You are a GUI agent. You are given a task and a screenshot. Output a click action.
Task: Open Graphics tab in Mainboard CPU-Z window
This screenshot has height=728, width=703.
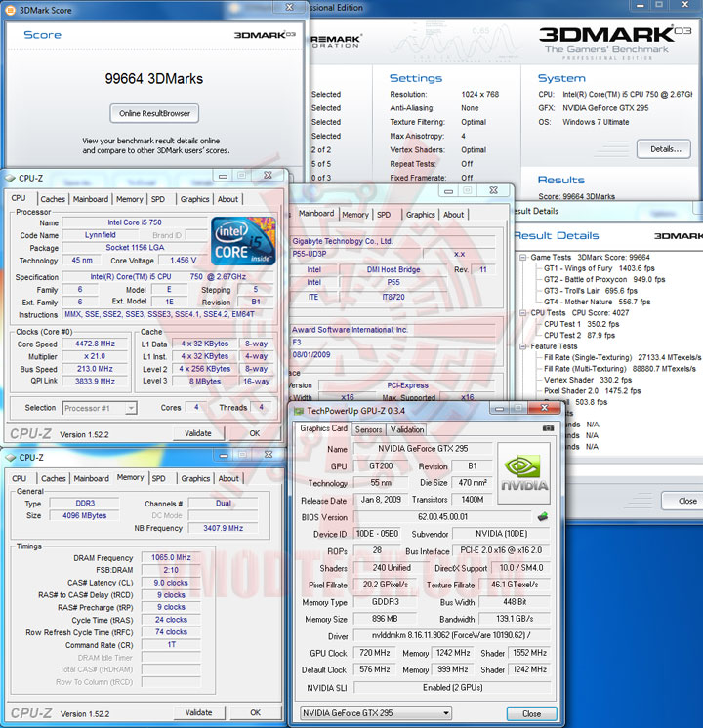click(421, 215)
